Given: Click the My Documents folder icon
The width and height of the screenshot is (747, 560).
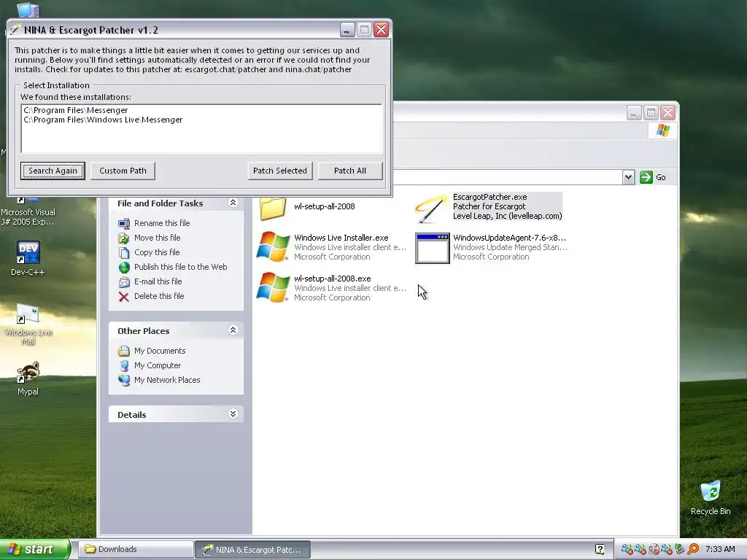Looking at the screenshot, I should tap(124, 351).
